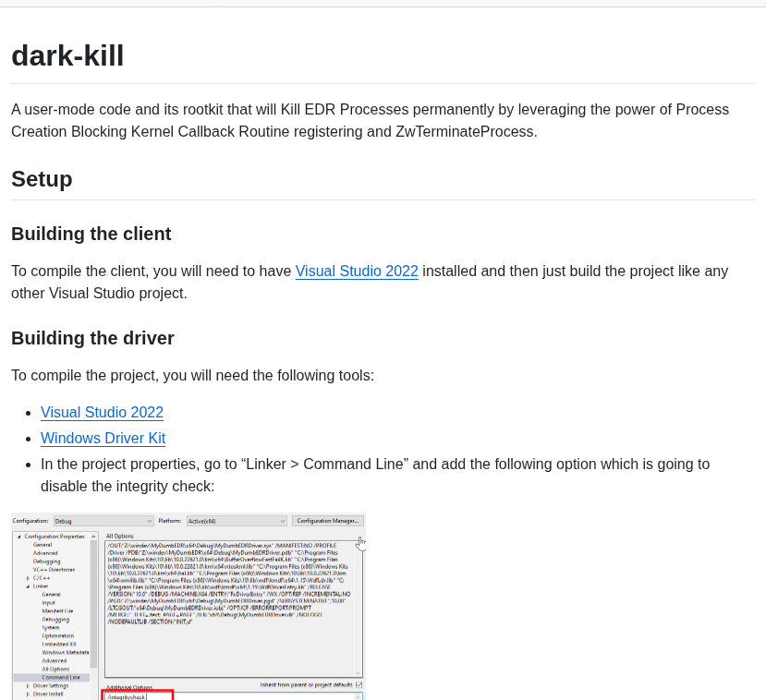Toggle Inherit from parent or project defaults checkbox
Screen dimensions: 766x700
[359, 685]
